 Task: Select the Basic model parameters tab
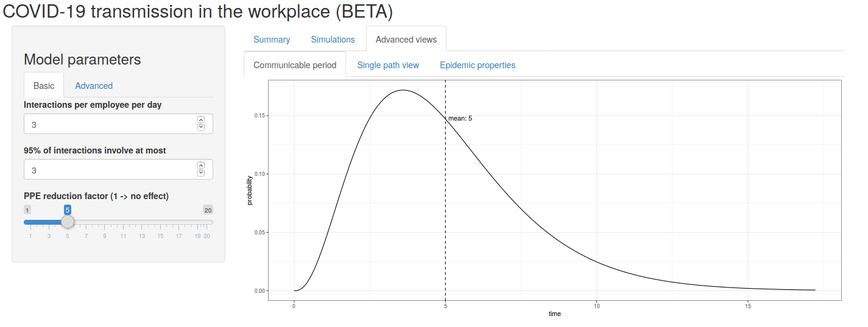click(x=44, y=86)
